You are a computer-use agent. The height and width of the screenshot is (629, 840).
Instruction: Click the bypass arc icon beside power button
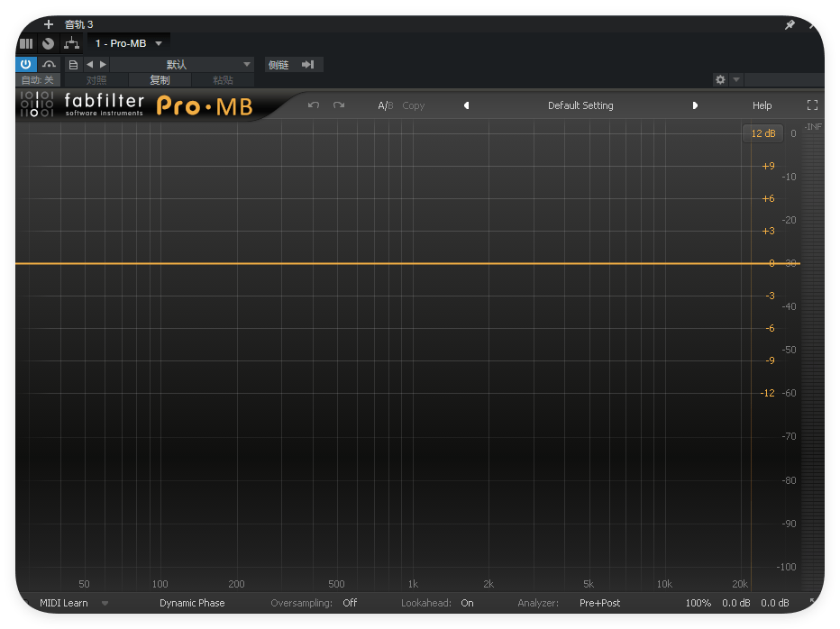tap(49, 64)
